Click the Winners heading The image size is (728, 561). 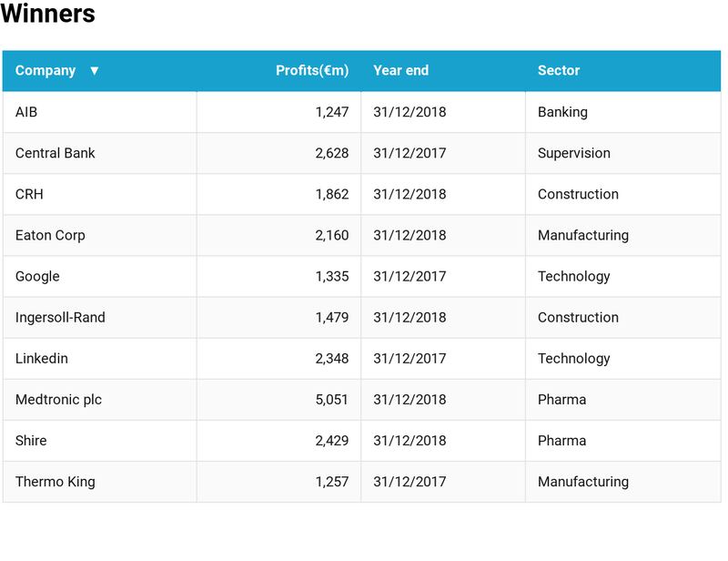pyautogui.click(x=47, y=15)
